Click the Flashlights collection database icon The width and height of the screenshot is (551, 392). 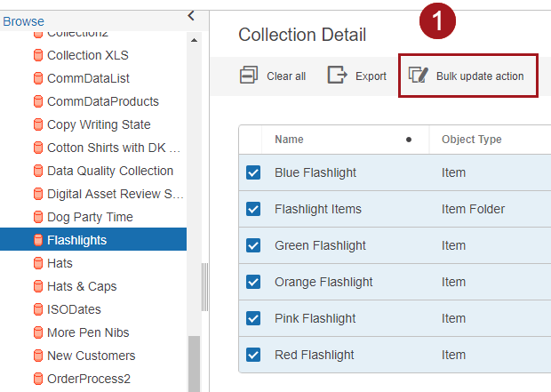(x=38, y=240)
